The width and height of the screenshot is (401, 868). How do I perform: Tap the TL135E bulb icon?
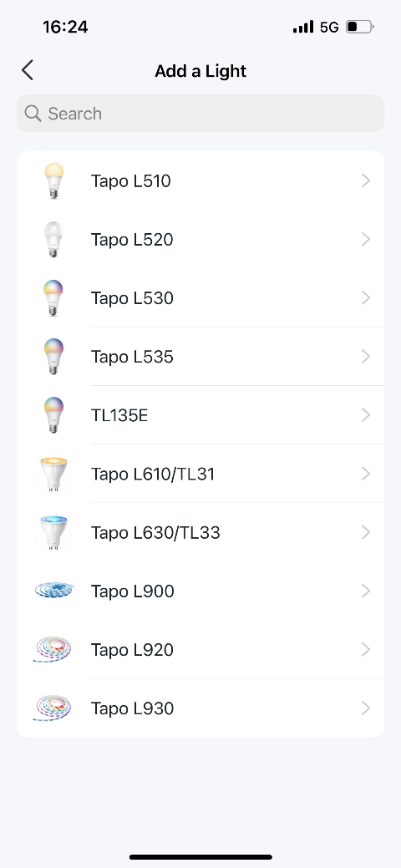click(x=53, y=415)
